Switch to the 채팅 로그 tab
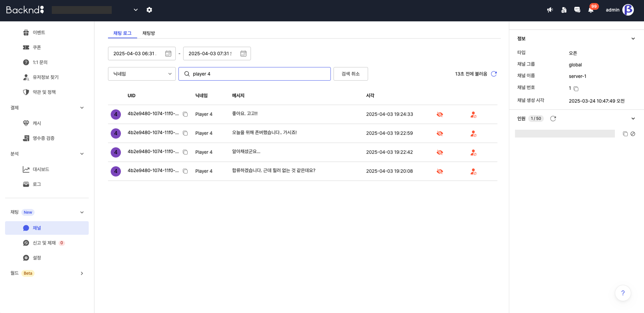The width and height of the screenshot is (644, 313). [x=122, y=33]
